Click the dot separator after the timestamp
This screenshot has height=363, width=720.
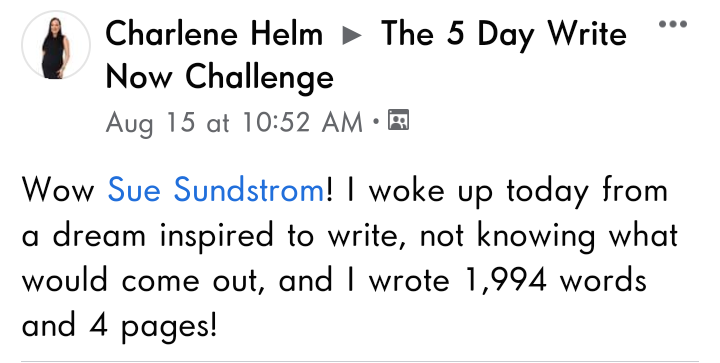coord(376,122)
